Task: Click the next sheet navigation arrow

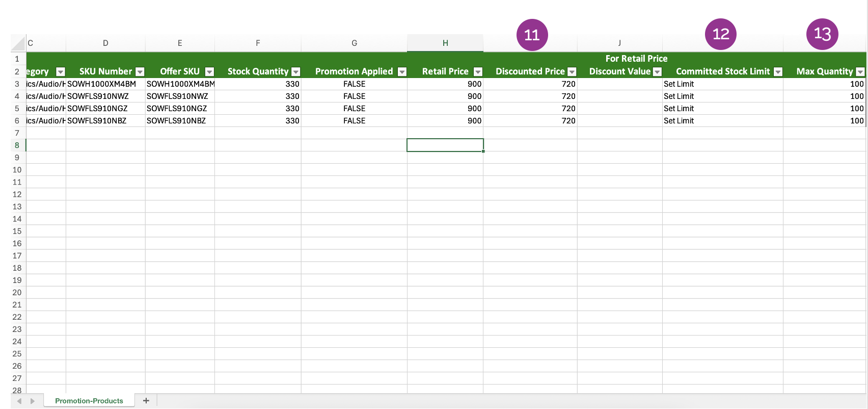Action: coord(33,401)
